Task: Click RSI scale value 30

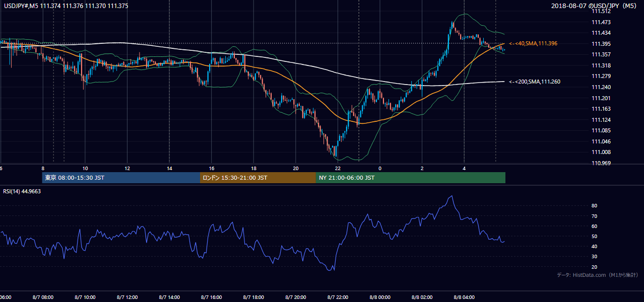Action: [595, 257]
